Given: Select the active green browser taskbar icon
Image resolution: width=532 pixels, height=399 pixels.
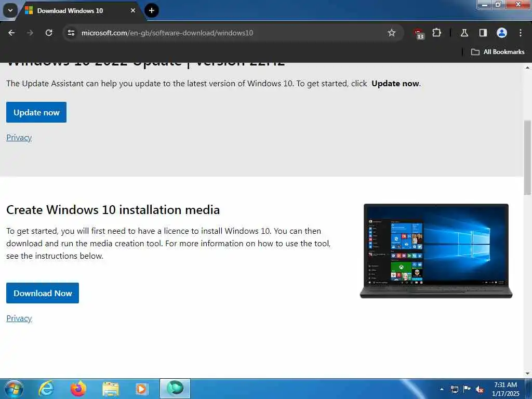Looking at the screenshot, I should pos(175,389).
